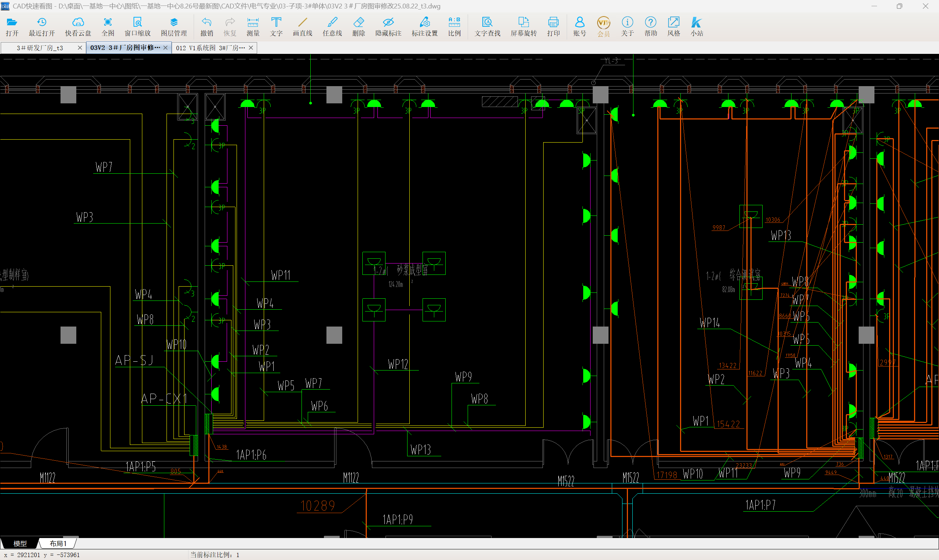This screenshot has height=560, width=939.
Task: Open the cloud disk (快看云盘) icon
Action: 78,26
